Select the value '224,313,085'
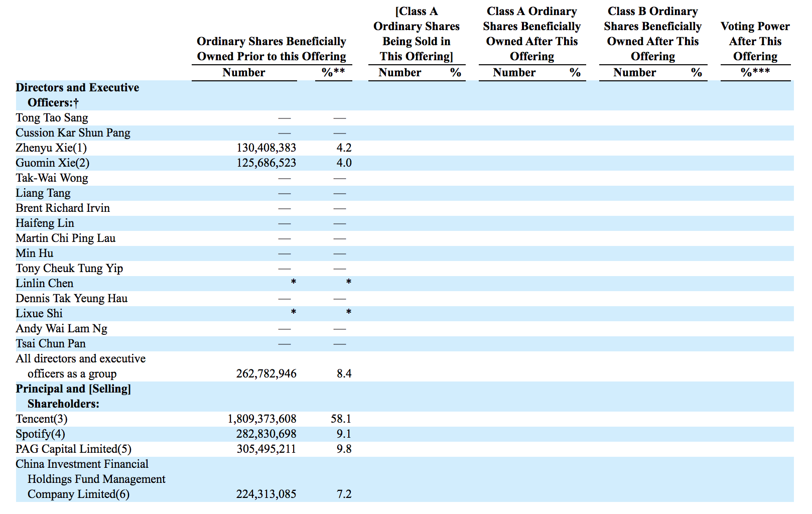The height and width of the screenshot is (514, 812). coord(266,494)
